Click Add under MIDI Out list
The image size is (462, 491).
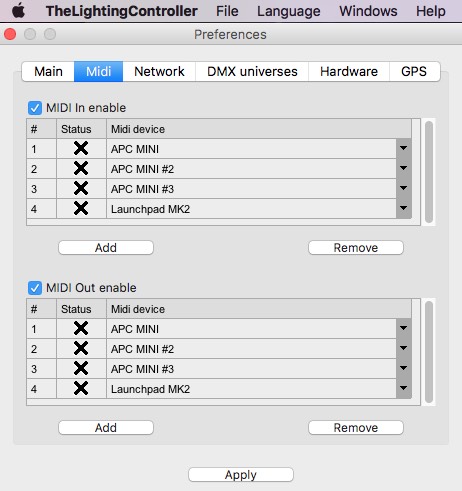point(106,428)
